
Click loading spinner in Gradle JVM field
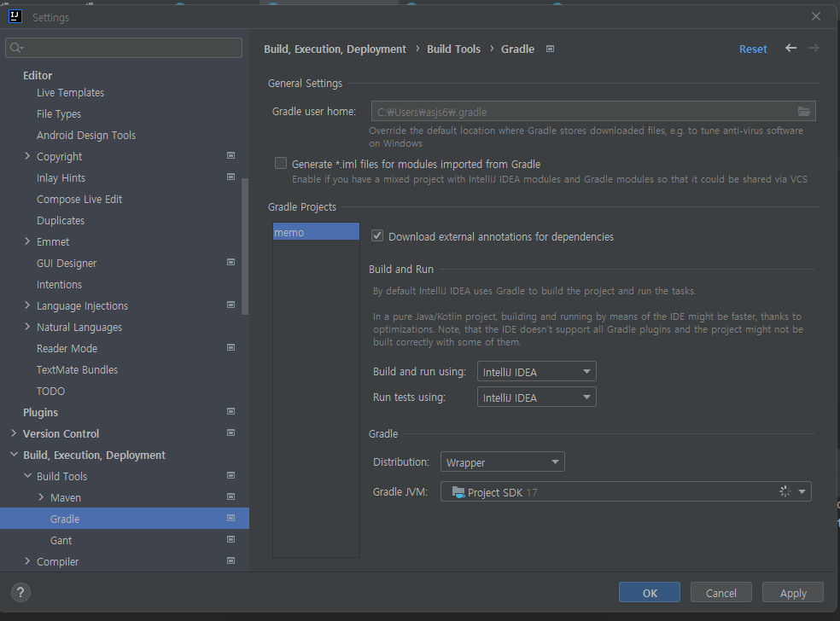(x=785, y=490)
